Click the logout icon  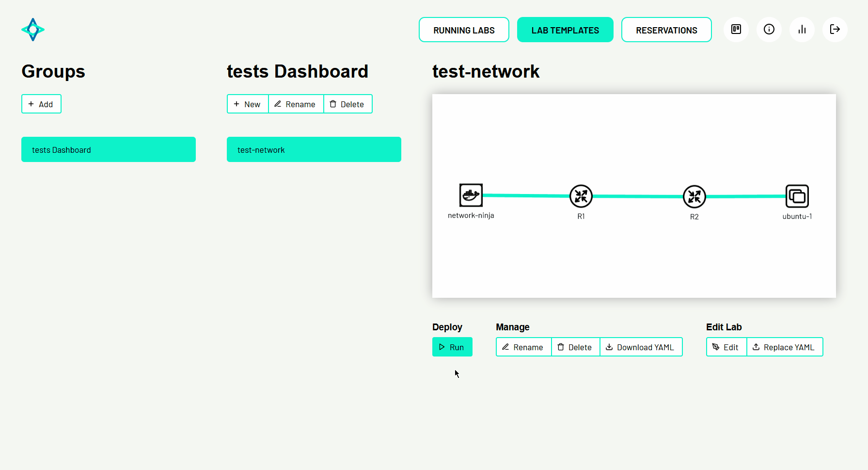click(x=835, y=30)
